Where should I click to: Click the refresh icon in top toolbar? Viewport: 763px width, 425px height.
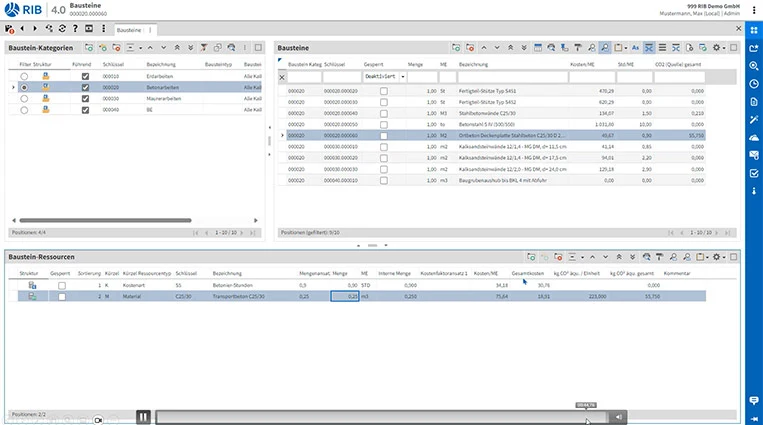pyautogui.click(x=62, y=29)
